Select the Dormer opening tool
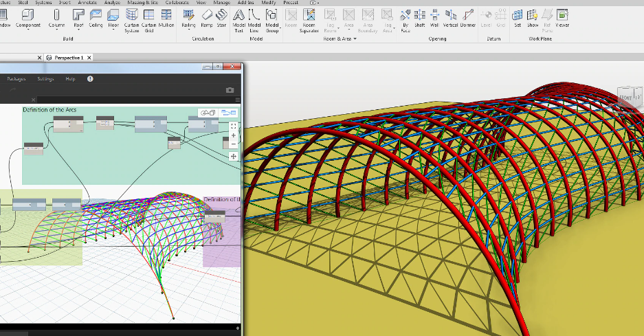 point(468,19)
